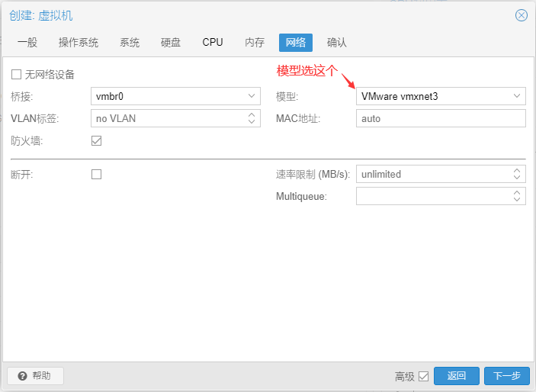This screenshot has height=392, width=536.
Task: Click the 下一步 button
Action: tap(506, 376)
